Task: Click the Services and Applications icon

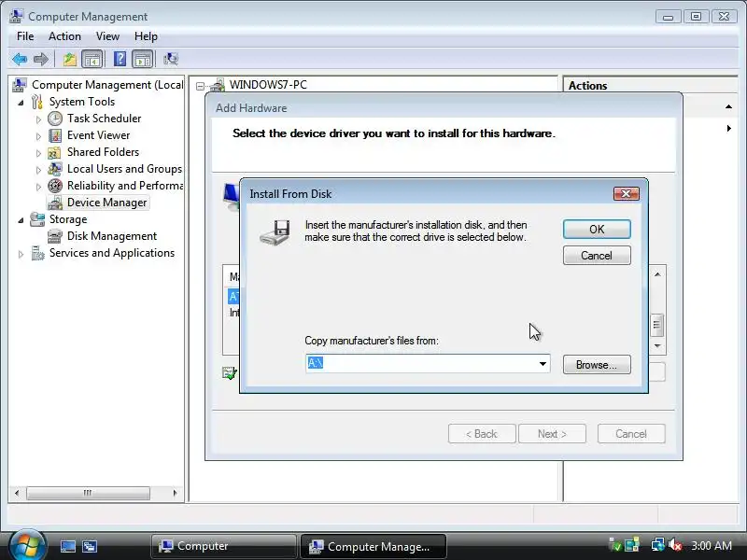Action: click(x=37, y=253)
